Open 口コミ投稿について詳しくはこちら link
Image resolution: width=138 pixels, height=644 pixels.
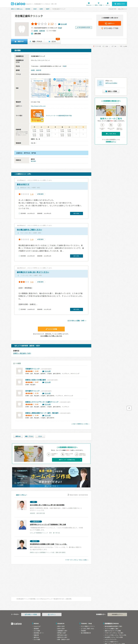pos(51,336)
